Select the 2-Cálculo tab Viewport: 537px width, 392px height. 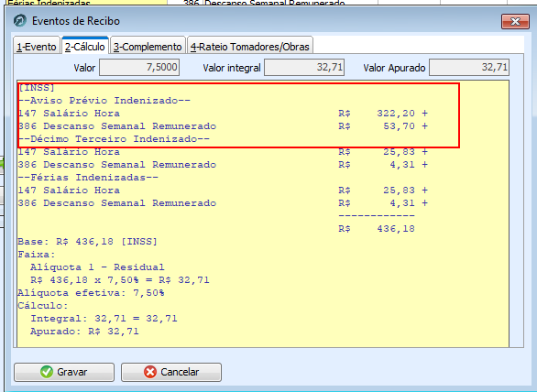[85, 46]
